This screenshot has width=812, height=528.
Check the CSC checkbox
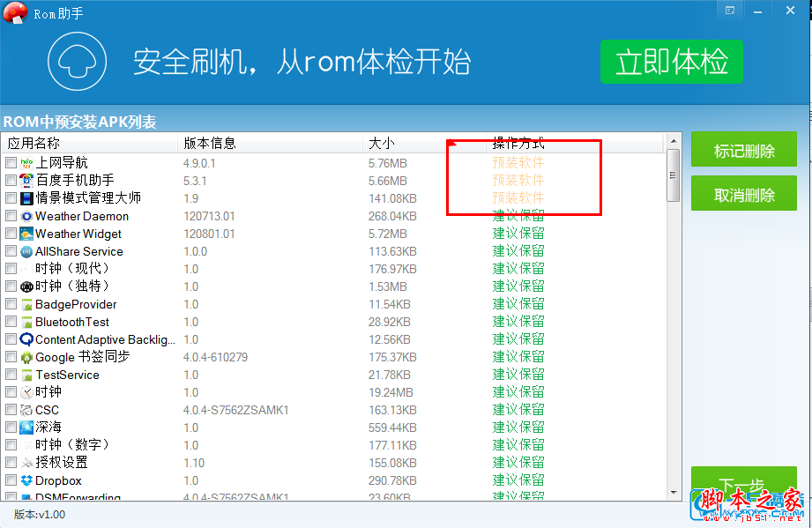11,410
